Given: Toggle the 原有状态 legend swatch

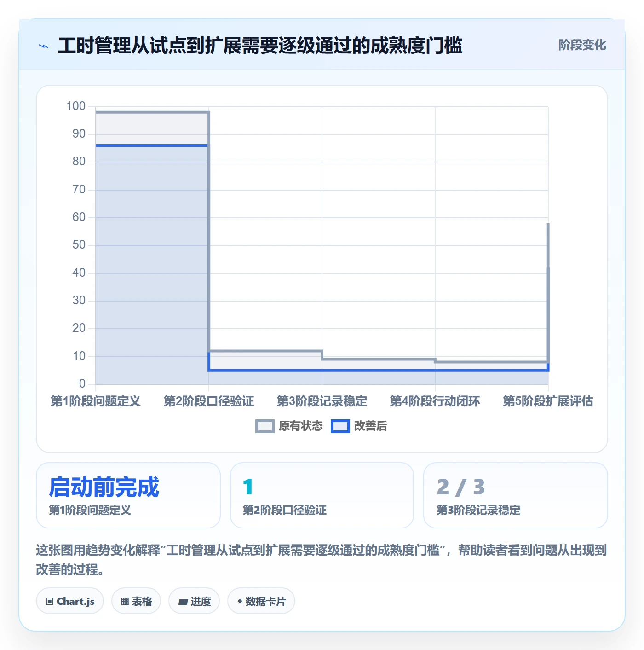Looking at the screenshot, I should [265, 426].
